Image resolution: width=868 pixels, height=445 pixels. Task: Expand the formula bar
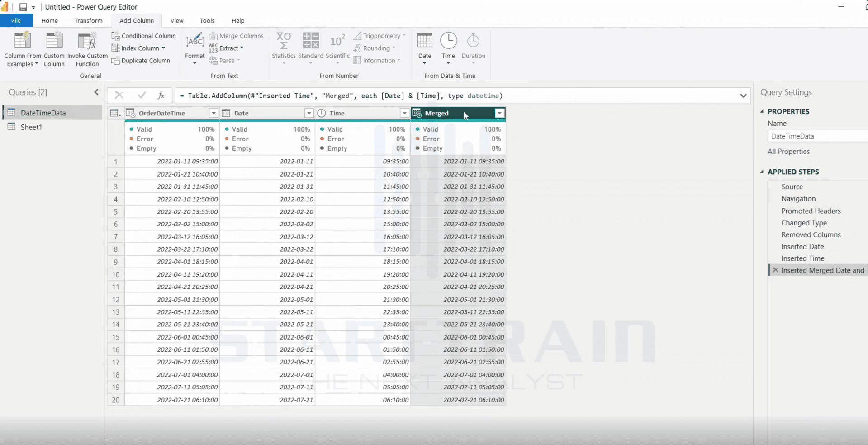tap(743, 96)
